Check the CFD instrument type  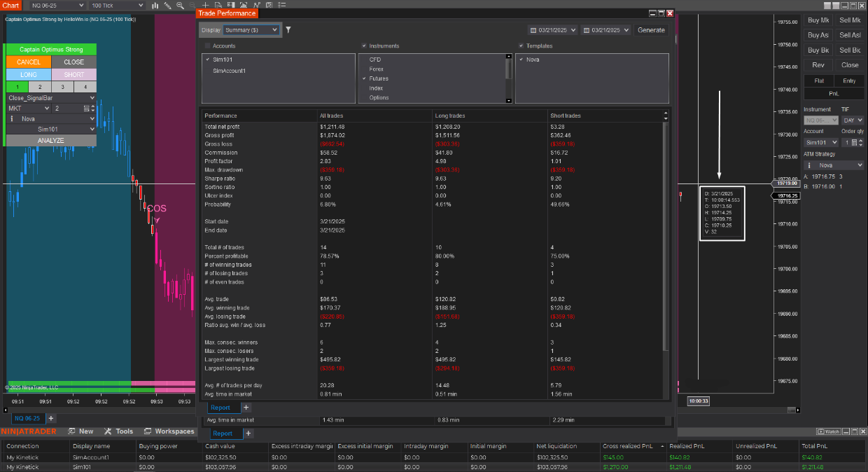(364, 60)
